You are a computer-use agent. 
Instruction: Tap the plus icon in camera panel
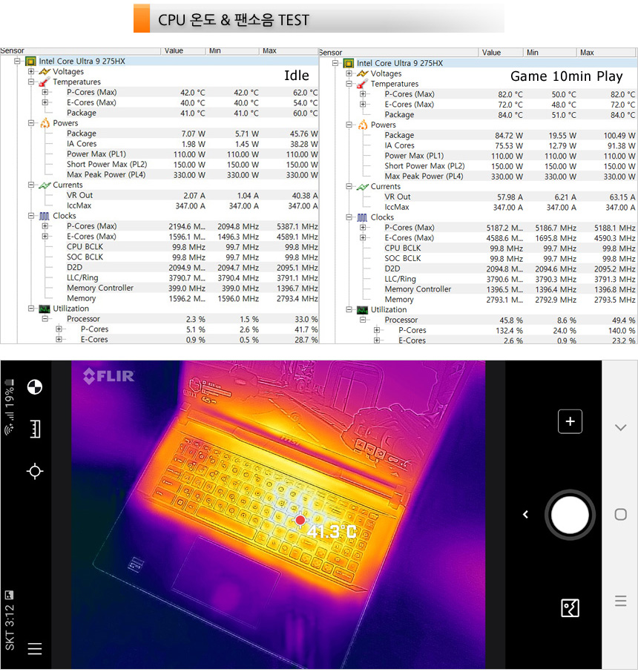coord(570,421)
